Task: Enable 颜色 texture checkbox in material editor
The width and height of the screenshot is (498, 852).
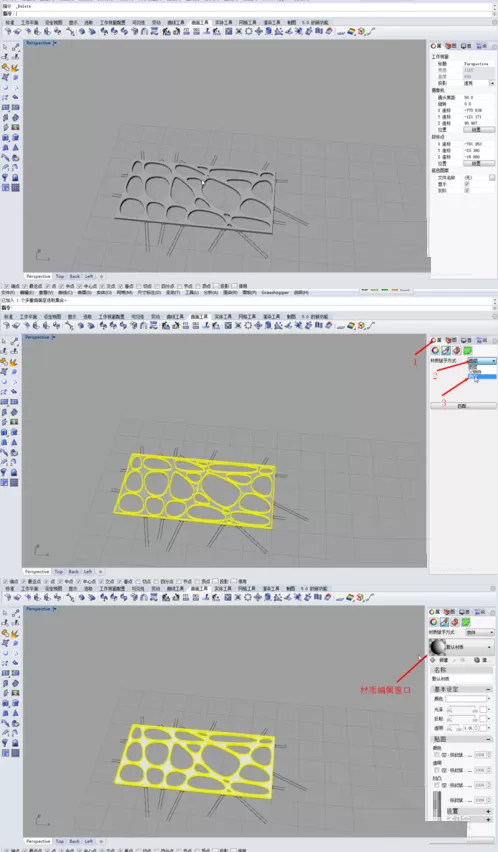Action: tap(437, 755)
